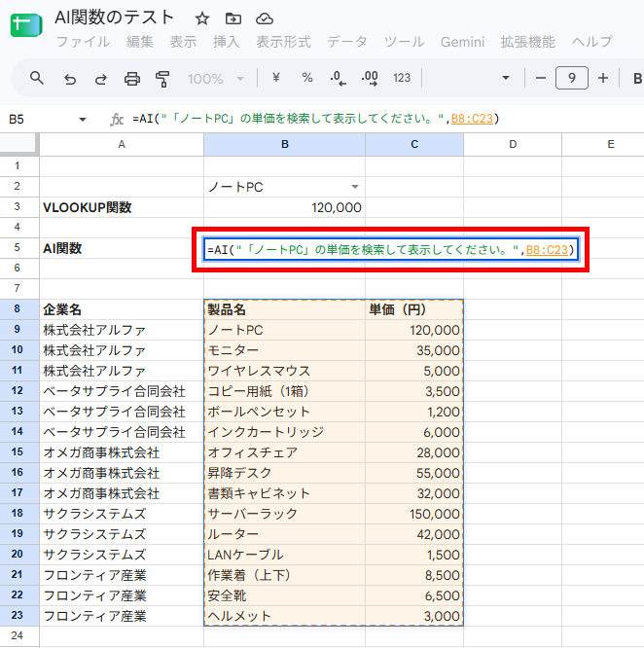Click the fx function icon
Image resolution: width=644 pixels, height=648 pixels.
coord(117,120)
